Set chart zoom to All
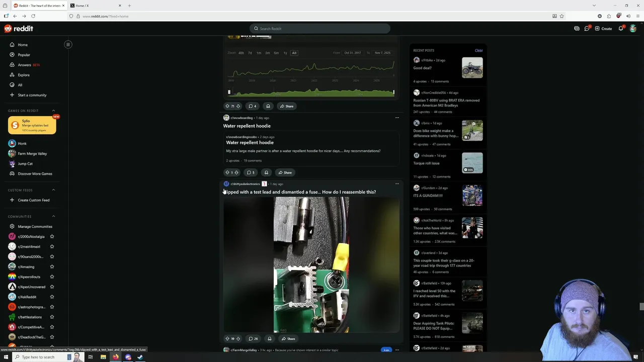The image size is (644, 362). pyautogui.click(x=294, y=53)
